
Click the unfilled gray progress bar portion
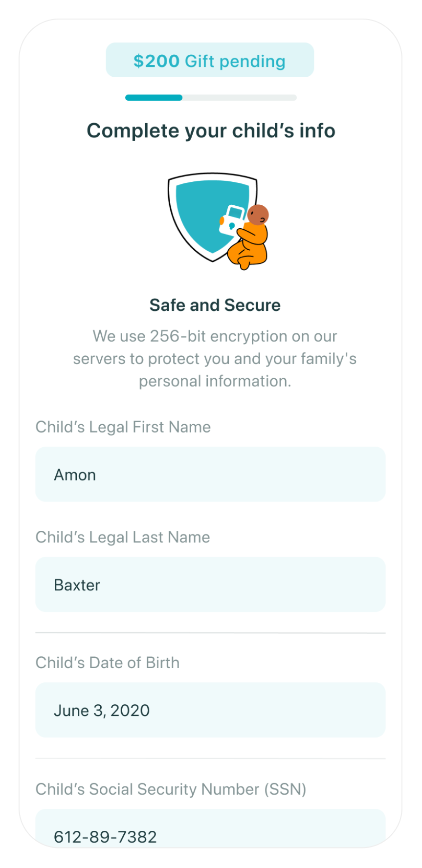click(240, 98)
